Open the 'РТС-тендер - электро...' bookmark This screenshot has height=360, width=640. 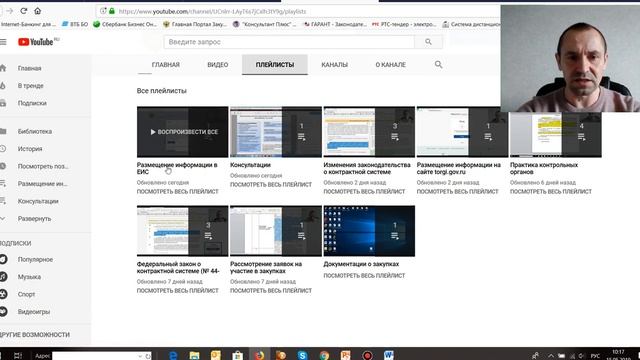404,24
